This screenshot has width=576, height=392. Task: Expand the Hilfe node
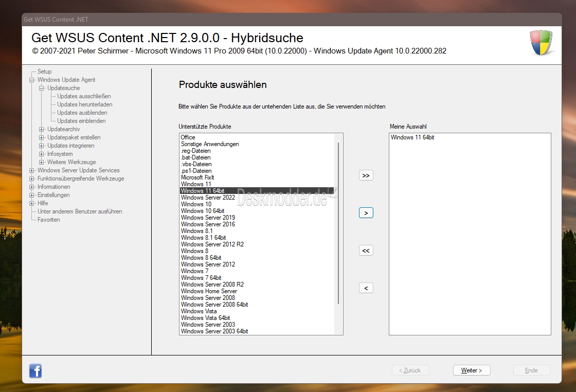(32, 203)
